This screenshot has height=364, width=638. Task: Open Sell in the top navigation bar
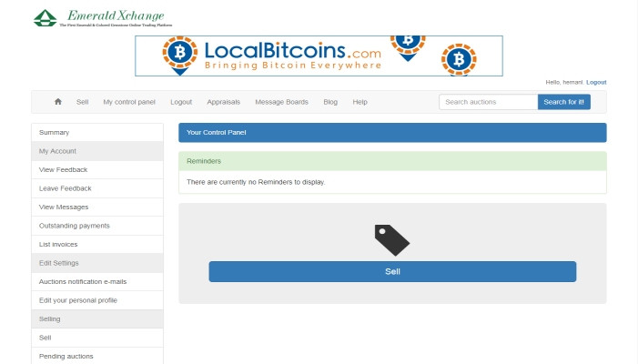82,102
